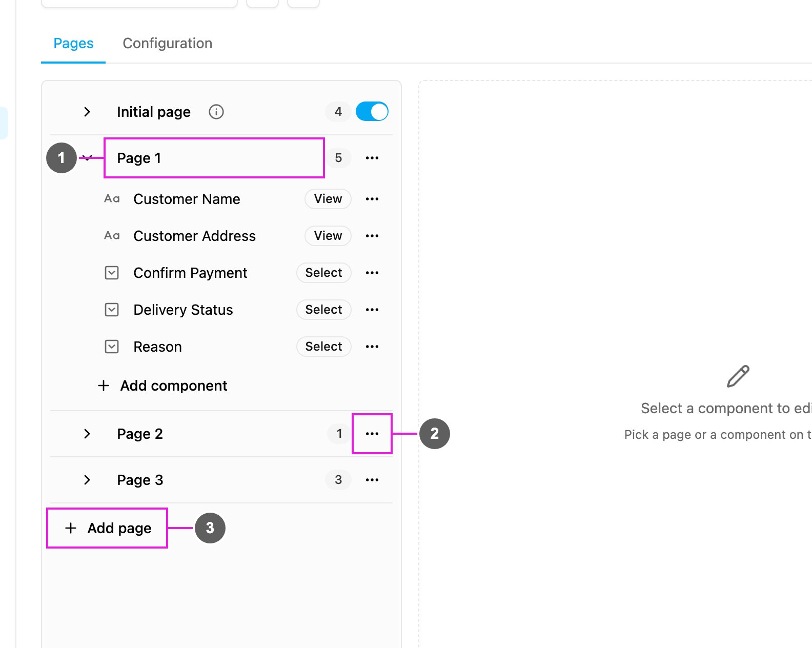This screenshot has width=812, height=648.
Task: Select the Customer Address component
Action: coord(195,236)
